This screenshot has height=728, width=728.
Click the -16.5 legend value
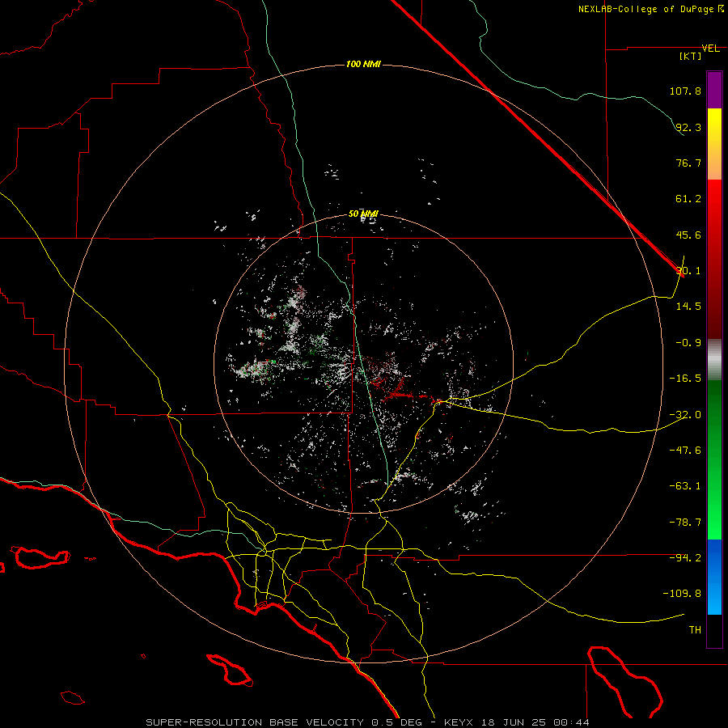pos(685,379)
